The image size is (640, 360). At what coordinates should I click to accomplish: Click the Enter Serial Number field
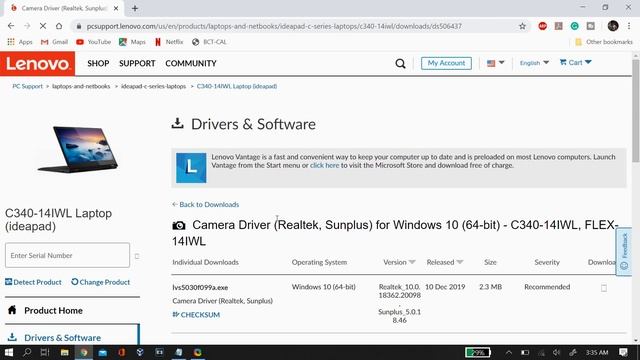point(67,256)
